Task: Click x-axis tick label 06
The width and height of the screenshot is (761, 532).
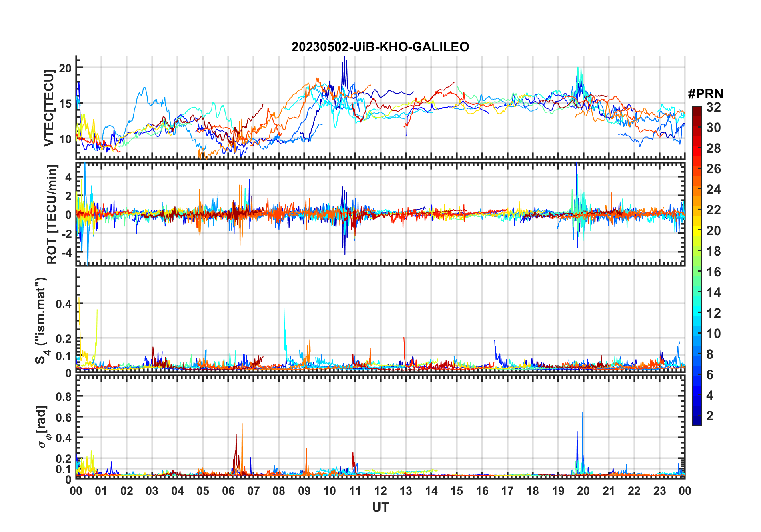Action: 228,491
